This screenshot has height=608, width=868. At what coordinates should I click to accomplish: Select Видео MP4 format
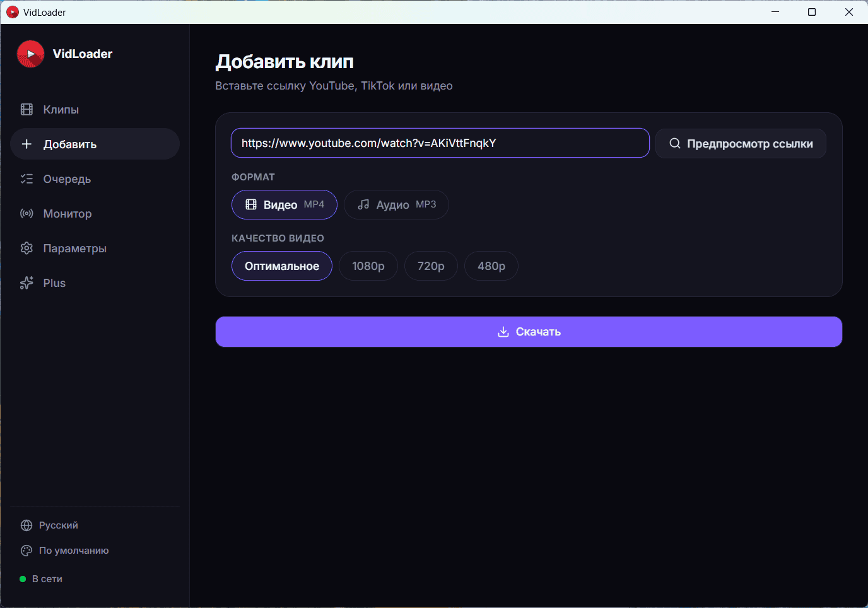(284, 204)
